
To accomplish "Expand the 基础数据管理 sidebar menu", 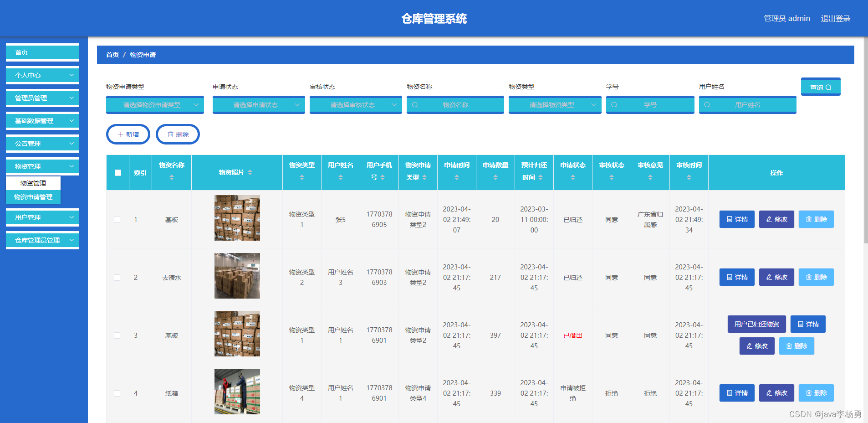I will pos(42,121).
